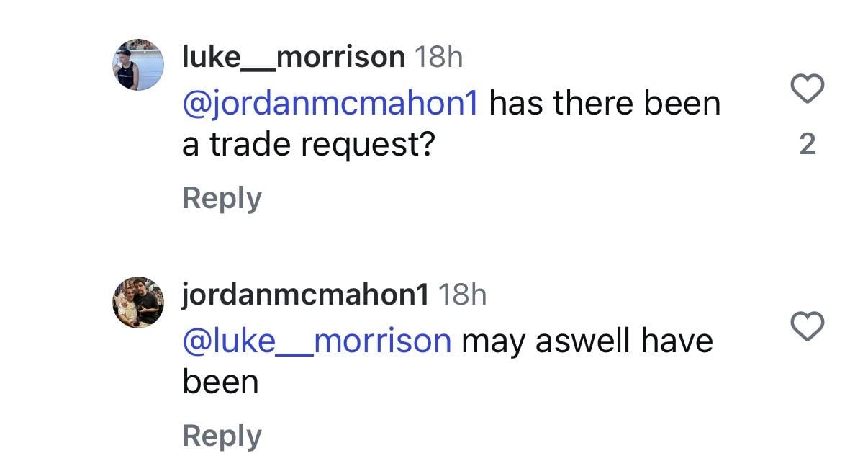The image size is (868, 466).
Task: Click the word "been" ending jordanmcmahon1's reply
Action: click(220, 382)
